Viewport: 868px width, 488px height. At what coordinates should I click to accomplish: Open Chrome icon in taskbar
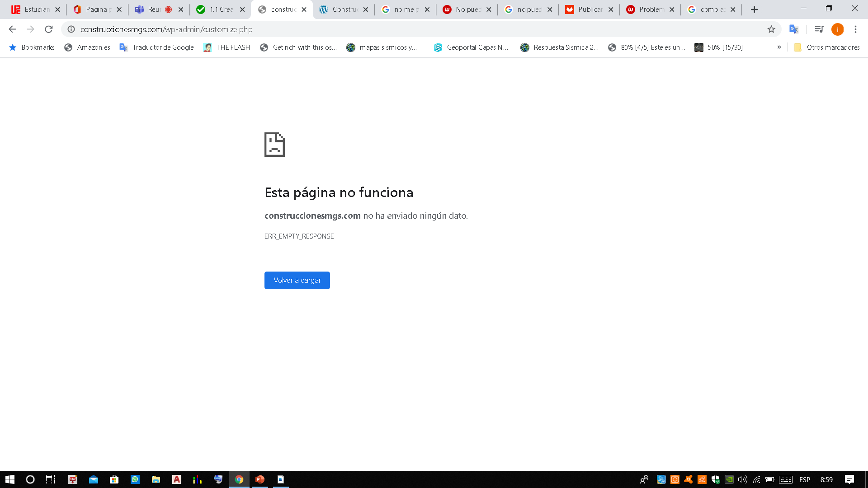click(239, 479)
